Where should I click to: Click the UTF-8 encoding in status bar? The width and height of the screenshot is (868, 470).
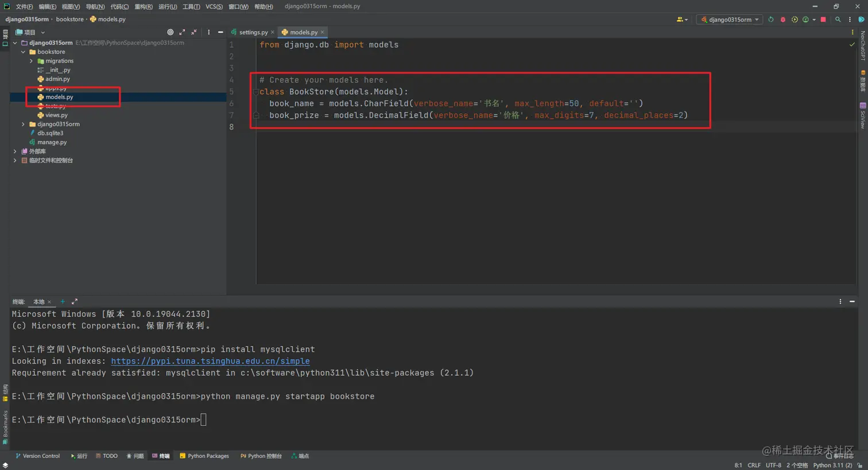773,465
